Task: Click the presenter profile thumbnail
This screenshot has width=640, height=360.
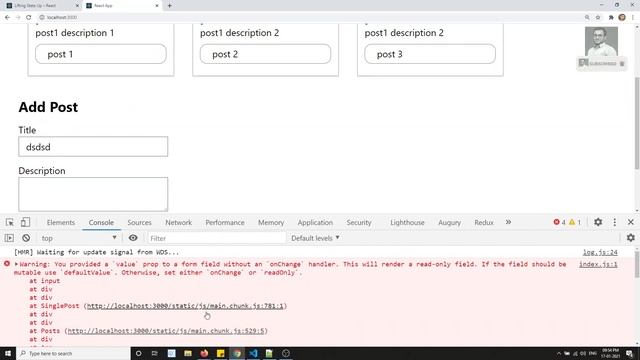Action: coord(601,42)
